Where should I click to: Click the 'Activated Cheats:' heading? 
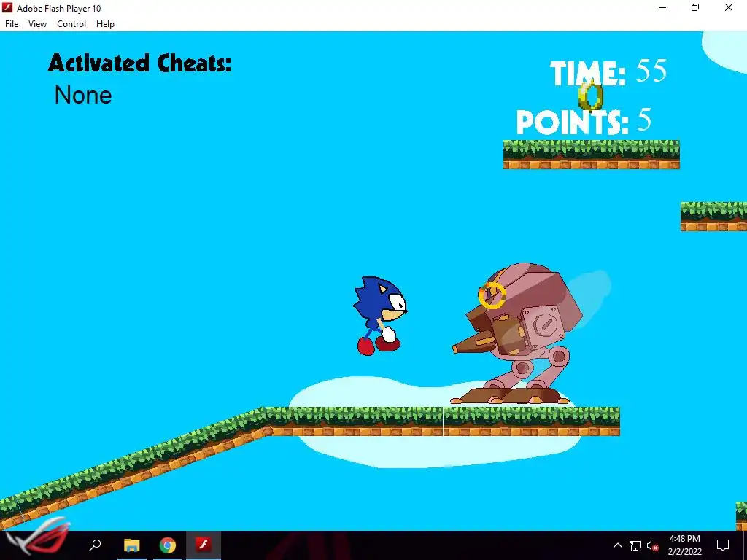point(139,63)
